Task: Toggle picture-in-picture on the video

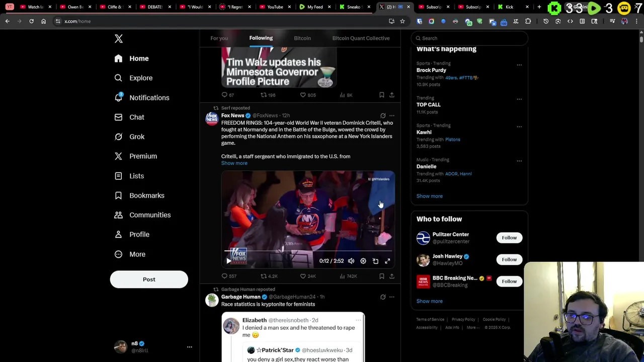Action: (375, 261)
